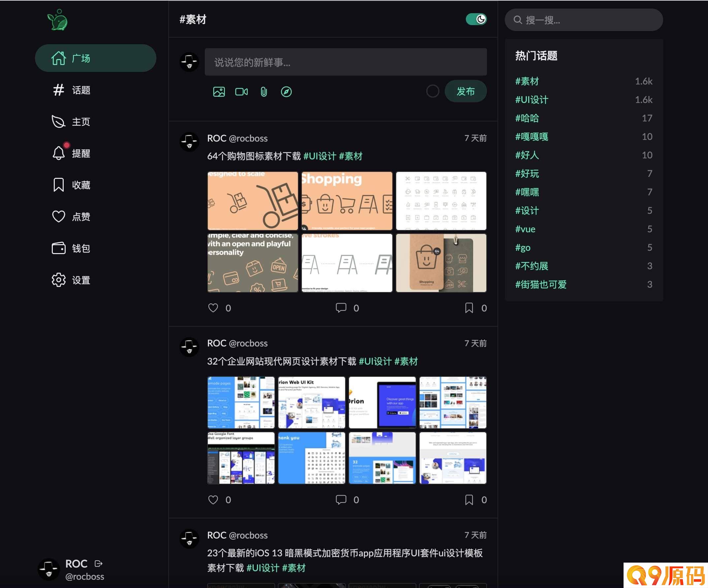
Task: Open ROC profile avatar at bottom left
Action: click(x=49, y=570)
